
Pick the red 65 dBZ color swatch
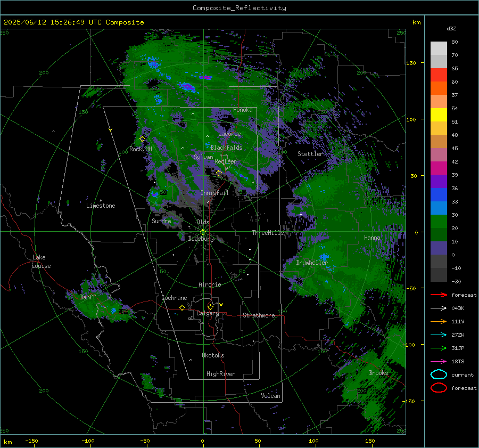[439, 75]
